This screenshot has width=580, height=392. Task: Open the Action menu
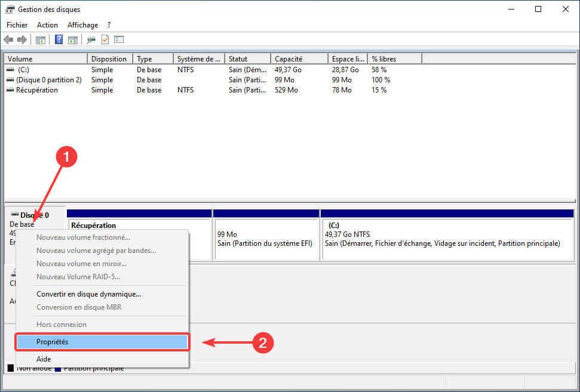[47, 25]
